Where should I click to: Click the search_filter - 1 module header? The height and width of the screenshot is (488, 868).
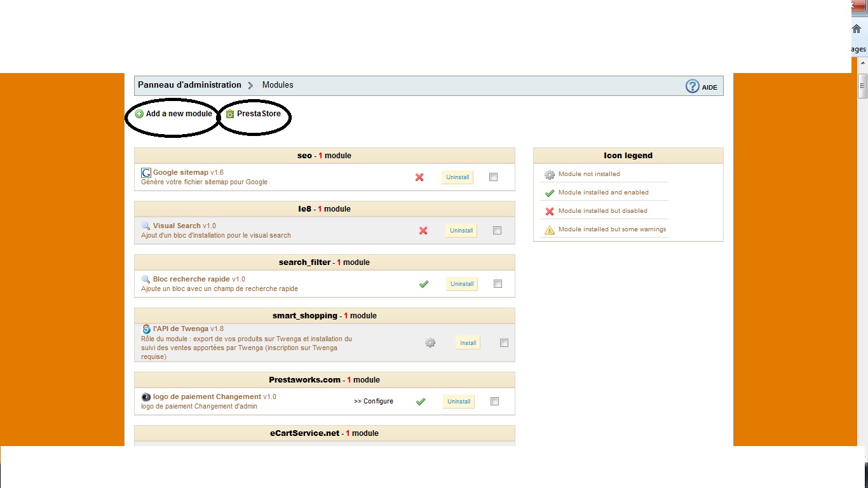pyautogui.click(x=325, y=262)
